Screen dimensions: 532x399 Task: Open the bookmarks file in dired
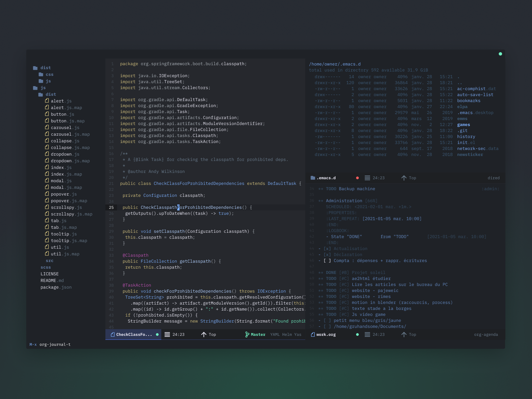[x=468, y=100]
